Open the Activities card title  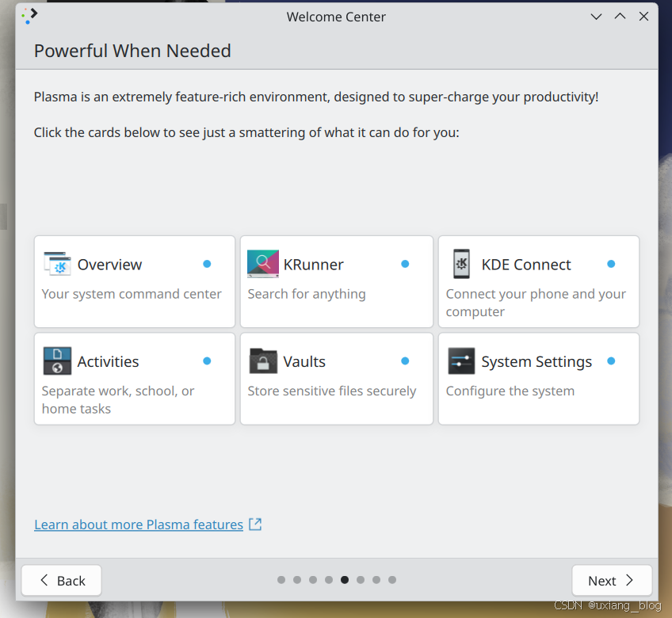tap(108, 361)
